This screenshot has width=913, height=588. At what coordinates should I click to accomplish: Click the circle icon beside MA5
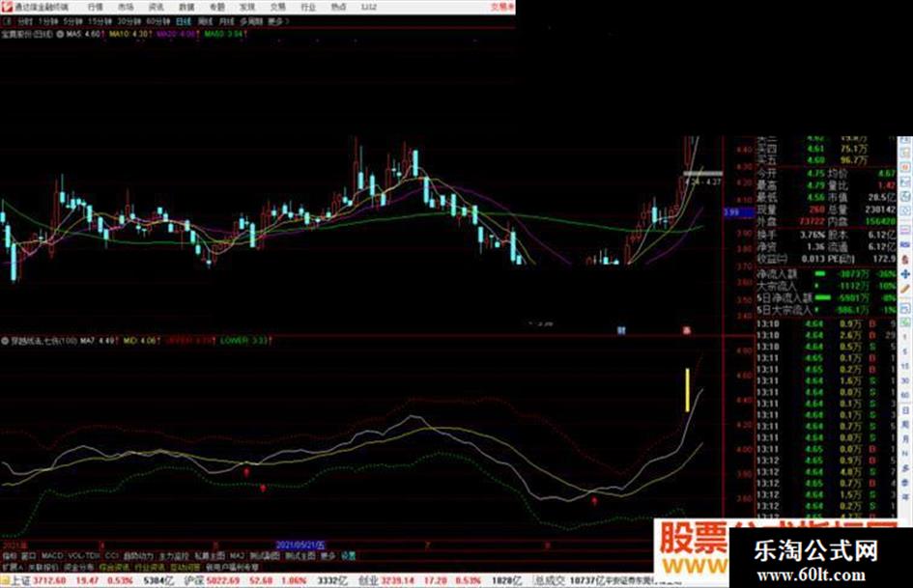click(61, 35)
